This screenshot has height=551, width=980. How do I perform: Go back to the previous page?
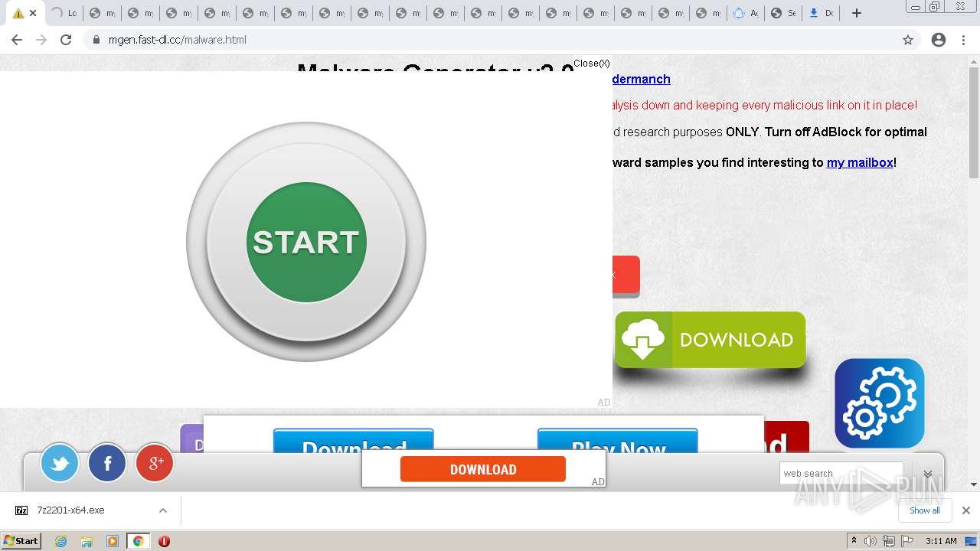(x=17, y=40)
